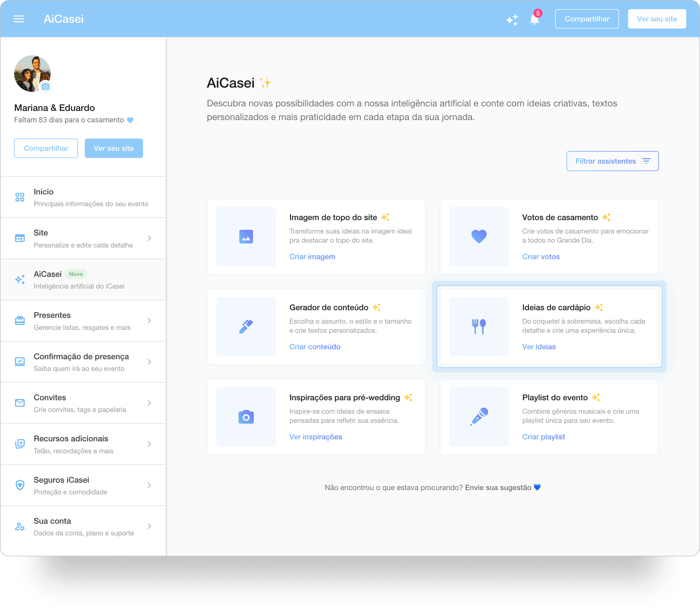This screenshot has height=611, width=700.
Task: Click the Convites envelope icon in sidebar
Action: pos(20,403)
